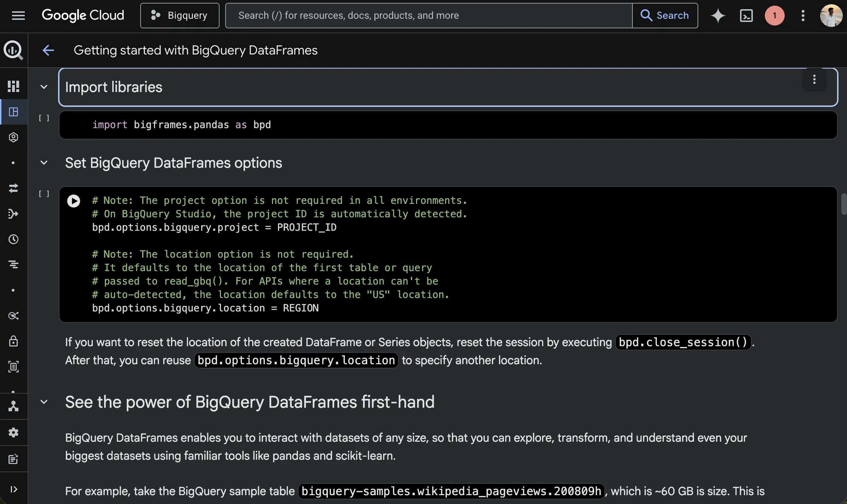Click the blue Search button

(665, 16)
